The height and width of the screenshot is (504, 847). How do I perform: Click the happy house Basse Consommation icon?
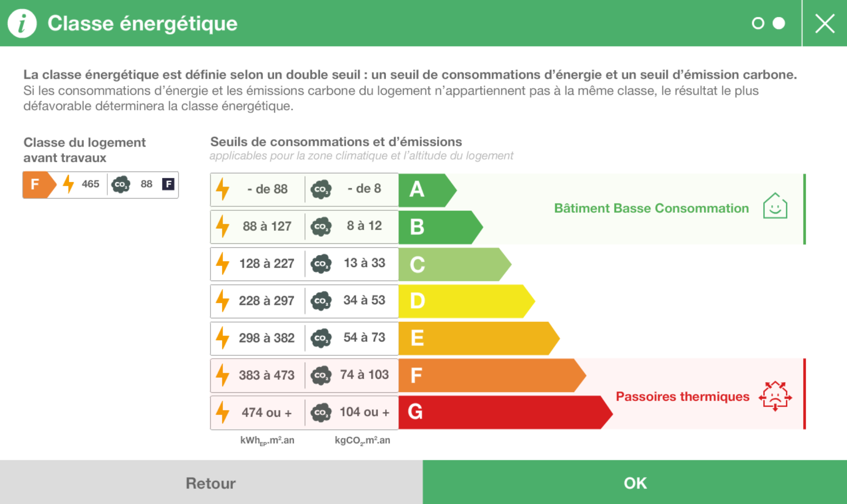coord(775,206)
